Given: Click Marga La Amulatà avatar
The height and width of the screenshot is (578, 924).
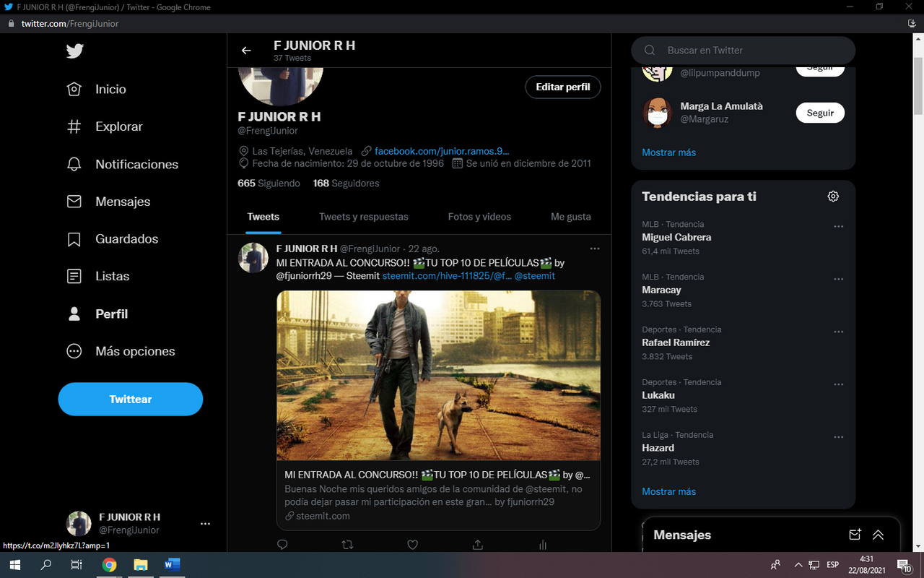Looking at the screenshot, I should point(657,113).
